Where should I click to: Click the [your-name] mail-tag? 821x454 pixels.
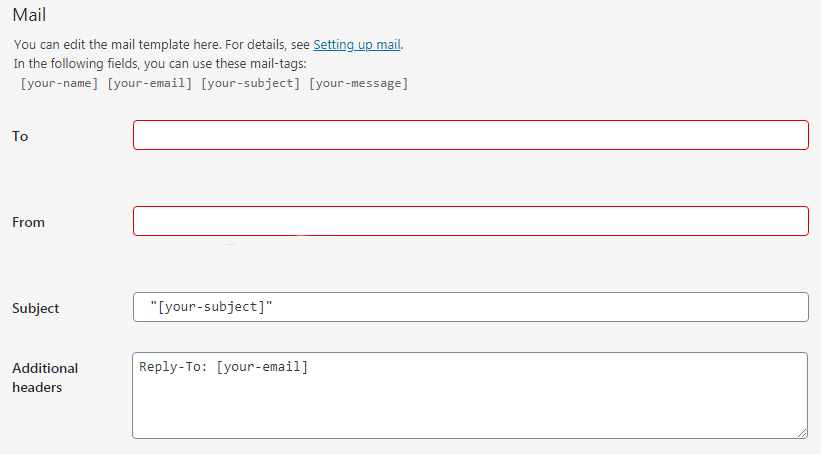[x=59, y=83]
